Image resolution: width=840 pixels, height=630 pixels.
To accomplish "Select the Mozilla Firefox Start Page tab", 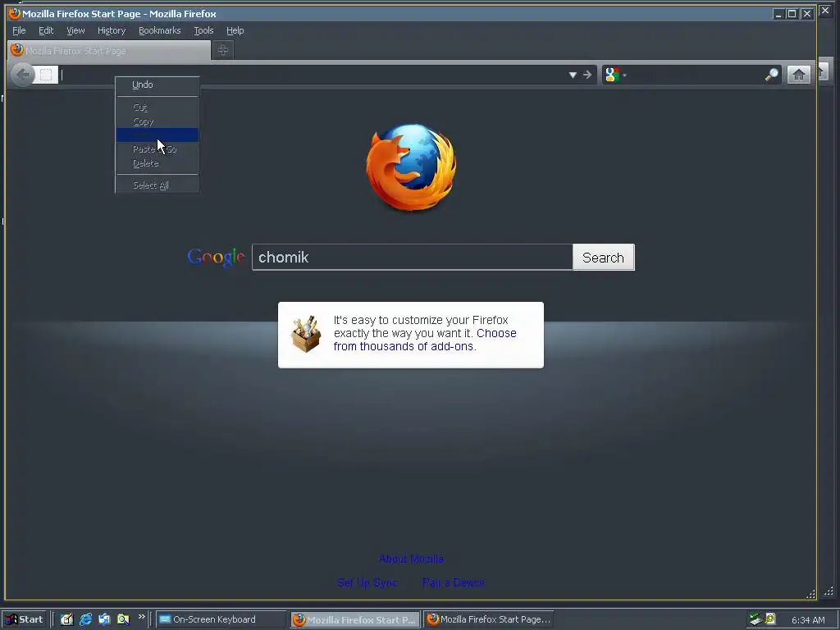I will pos(109,51).
